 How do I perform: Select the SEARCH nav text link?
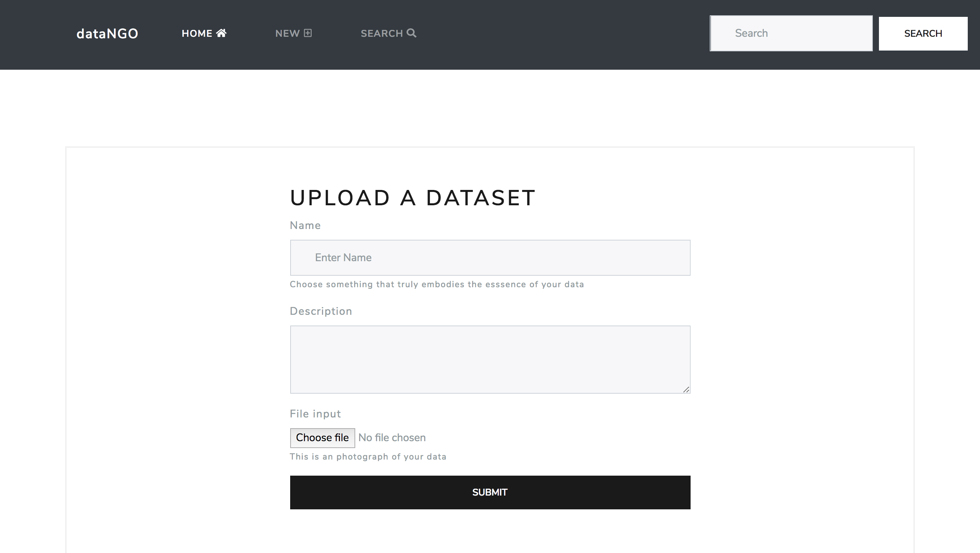[382, 34]
